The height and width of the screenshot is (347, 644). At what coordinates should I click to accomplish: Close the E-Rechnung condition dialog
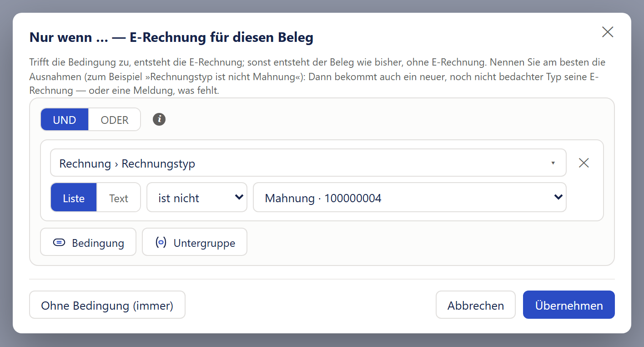(x=608, y=32)
